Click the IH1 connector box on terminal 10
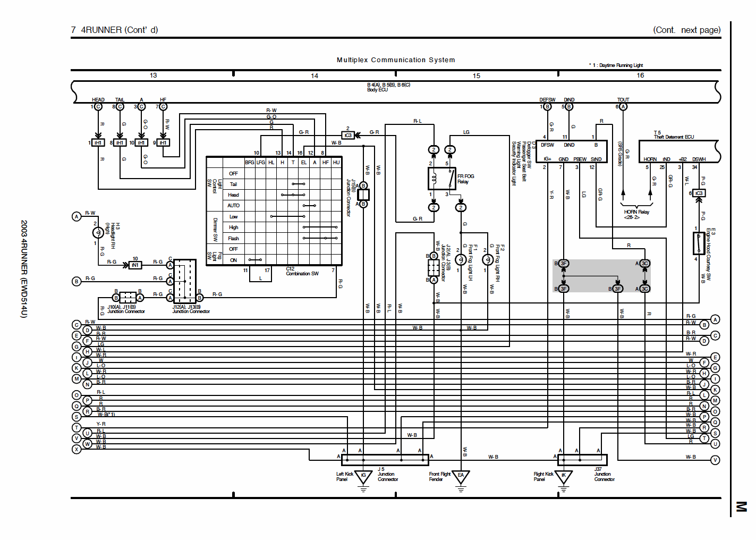Image resolution: width=756 pixels, height=540 pixels. 141,143
